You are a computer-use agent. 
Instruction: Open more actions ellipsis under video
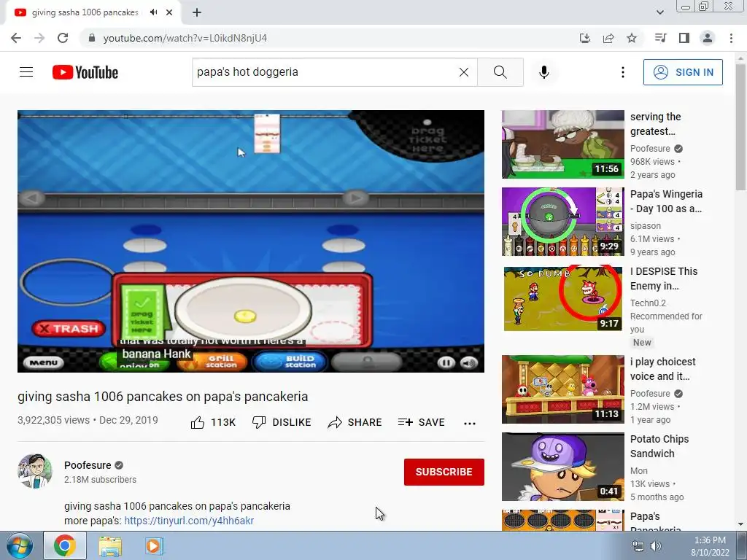point(470,424)
